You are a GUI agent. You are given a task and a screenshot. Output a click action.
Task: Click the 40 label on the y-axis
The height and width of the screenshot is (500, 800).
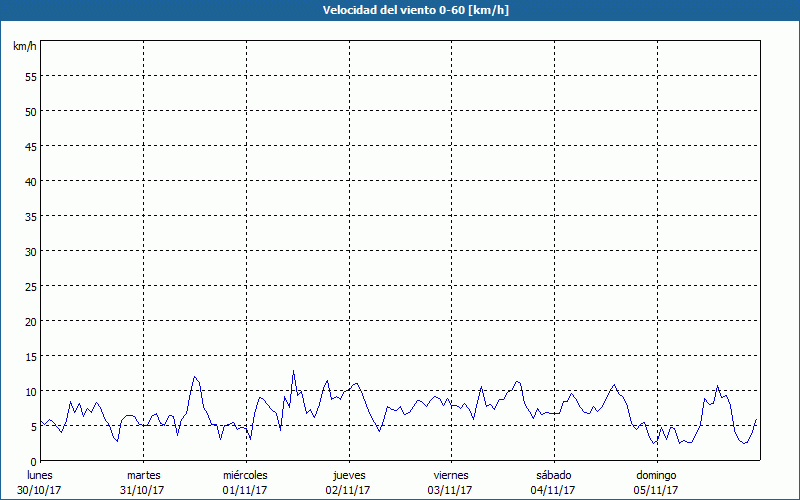(x=30, y=181)
